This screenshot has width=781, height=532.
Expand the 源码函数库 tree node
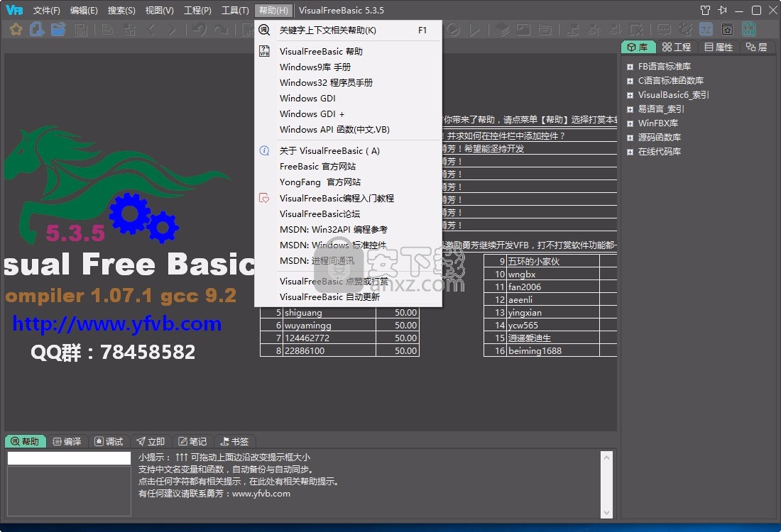pos(630,138)
